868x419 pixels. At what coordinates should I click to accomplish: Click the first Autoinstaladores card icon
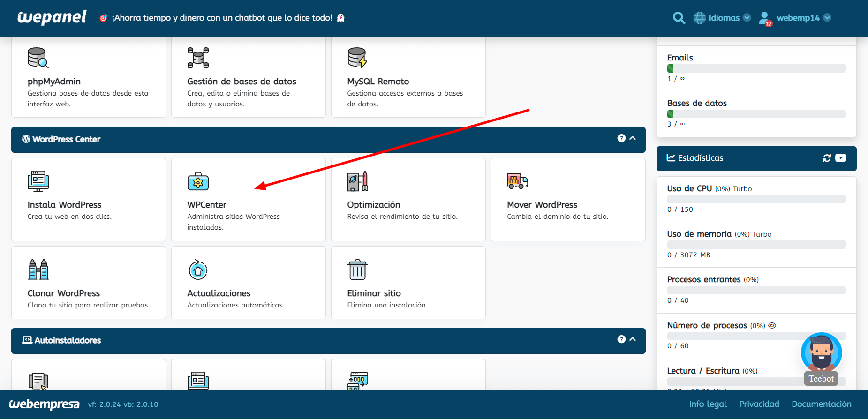point(38,381)
